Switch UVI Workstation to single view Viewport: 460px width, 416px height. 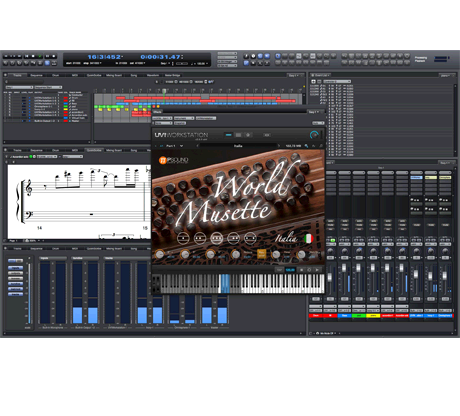coord(228,135)
